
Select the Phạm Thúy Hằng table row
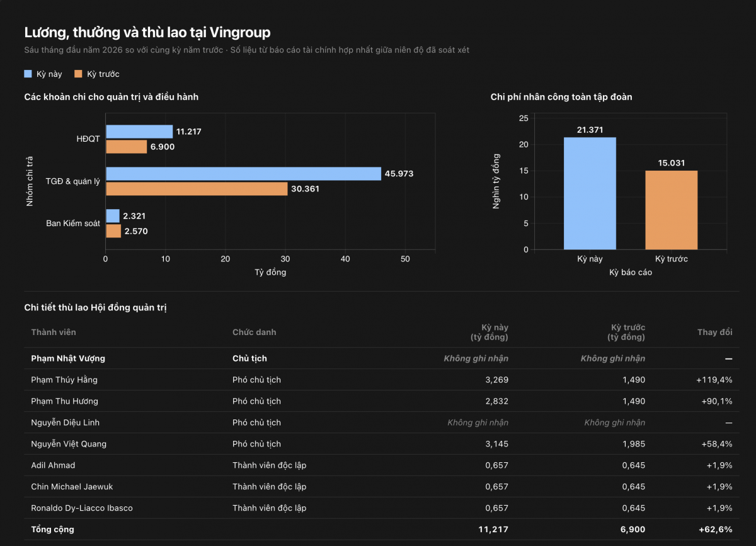(x=382, y=380)
